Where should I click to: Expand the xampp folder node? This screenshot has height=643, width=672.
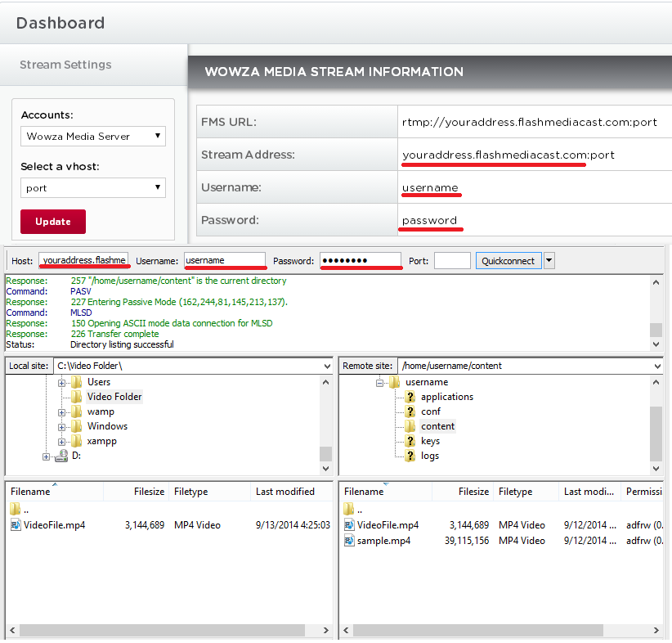[61, 443]
